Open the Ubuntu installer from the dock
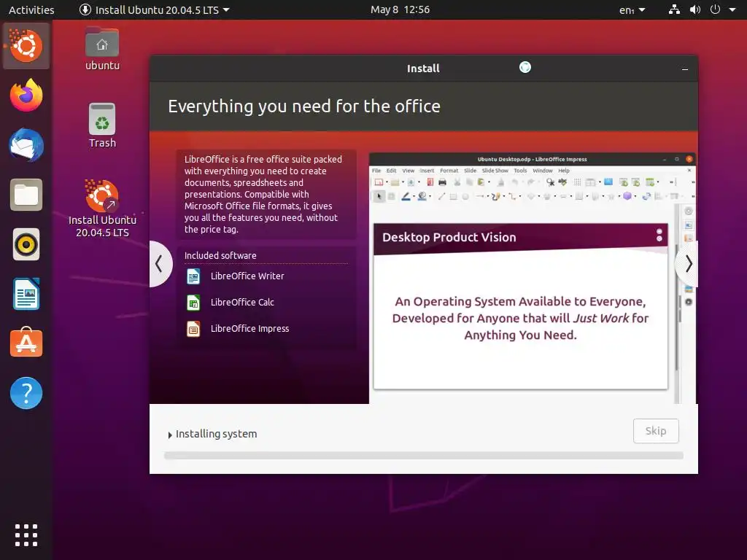 click(x=26, y=46)
